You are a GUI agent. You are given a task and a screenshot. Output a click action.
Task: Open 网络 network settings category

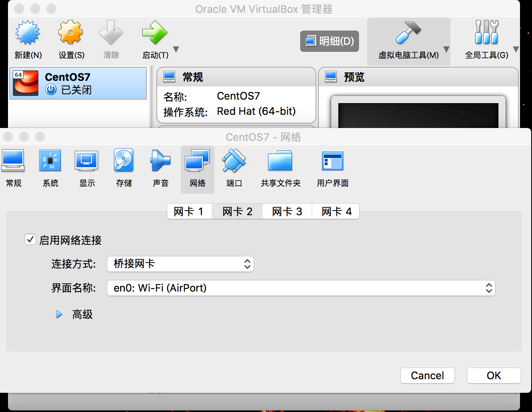tap(198, 169)
